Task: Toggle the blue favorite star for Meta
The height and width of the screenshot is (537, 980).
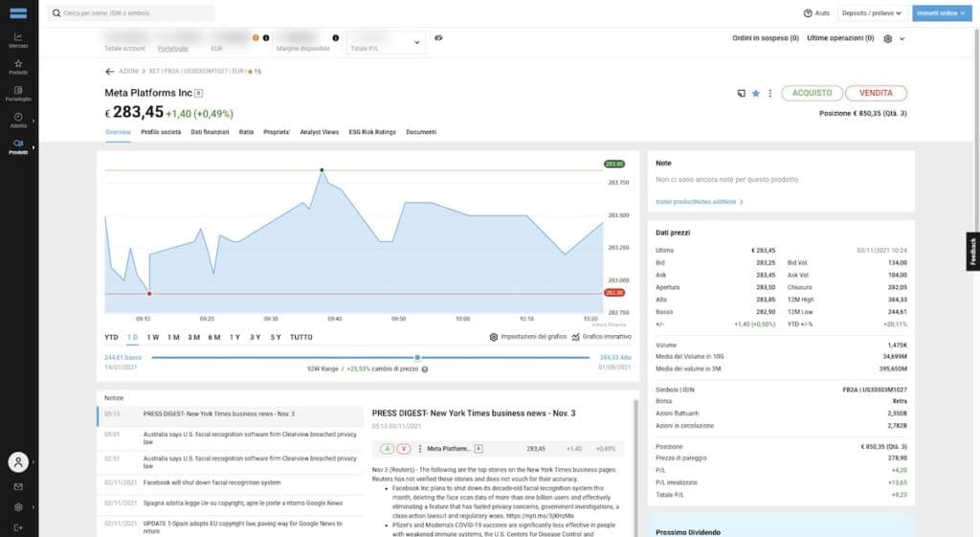Action: point(755,93)
